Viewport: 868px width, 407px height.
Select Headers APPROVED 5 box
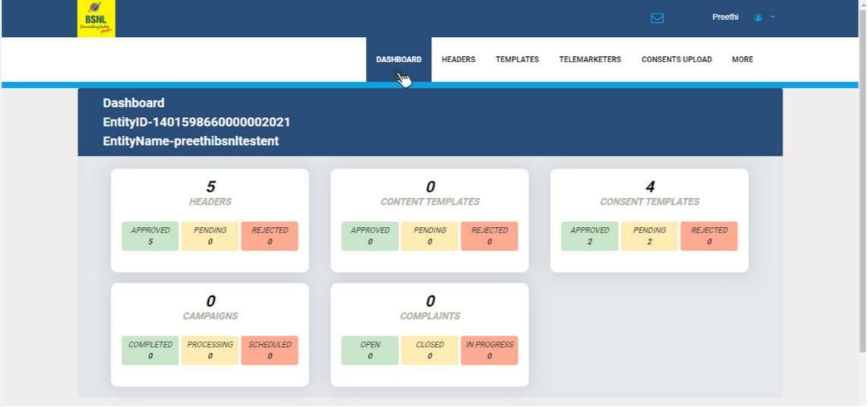(x=150, y=236)
